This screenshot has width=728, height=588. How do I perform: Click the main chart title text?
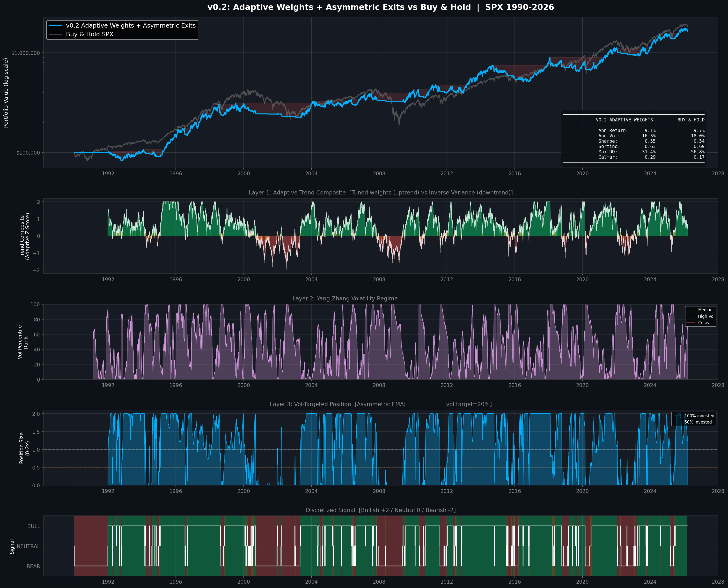(x=381, y=7)
